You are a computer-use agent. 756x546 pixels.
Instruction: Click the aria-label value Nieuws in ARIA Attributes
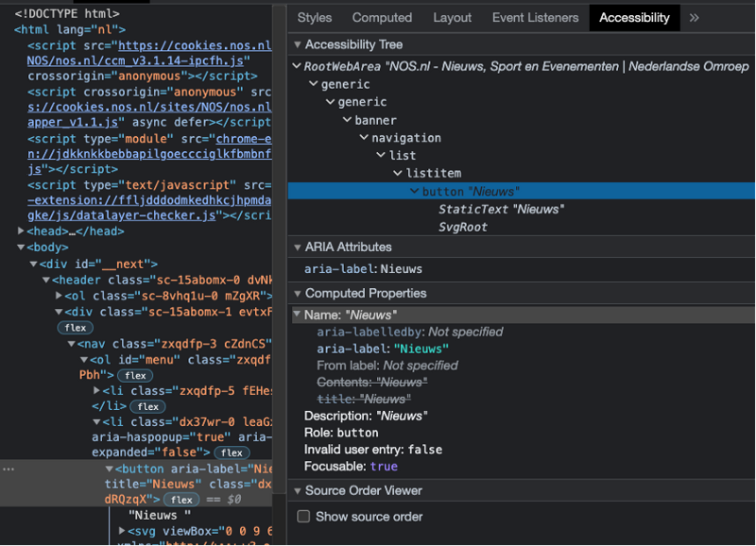(401, 269)
